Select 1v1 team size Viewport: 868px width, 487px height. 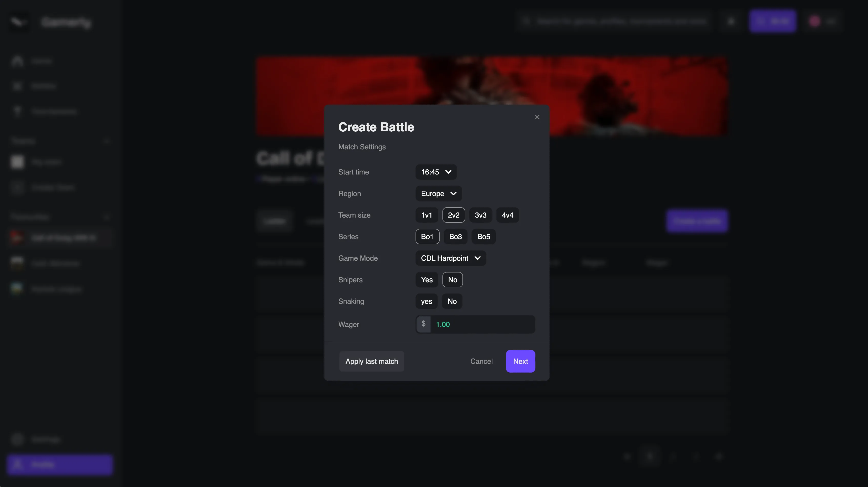pyautogui.click(x=427, y=215)
